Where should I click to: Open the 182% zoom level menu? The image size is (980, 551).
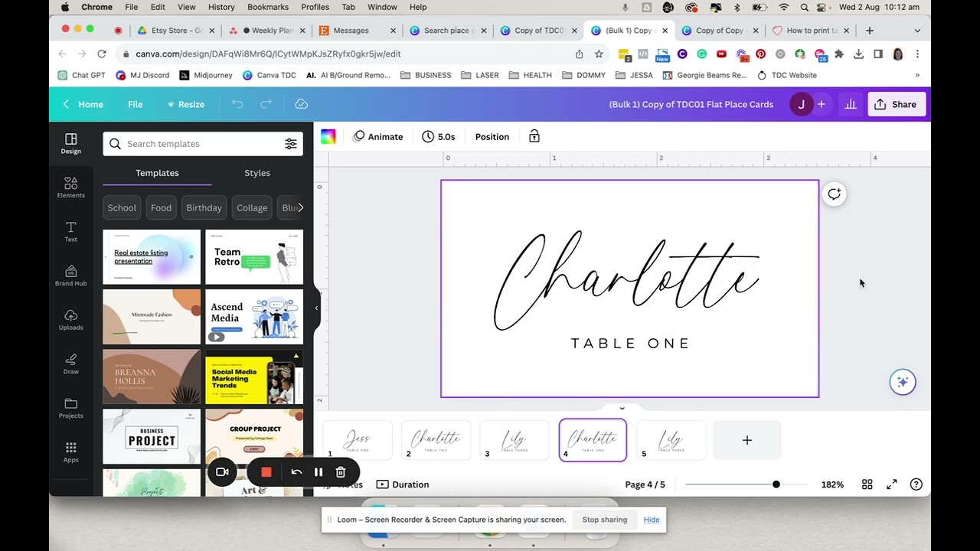coord(832,484)
